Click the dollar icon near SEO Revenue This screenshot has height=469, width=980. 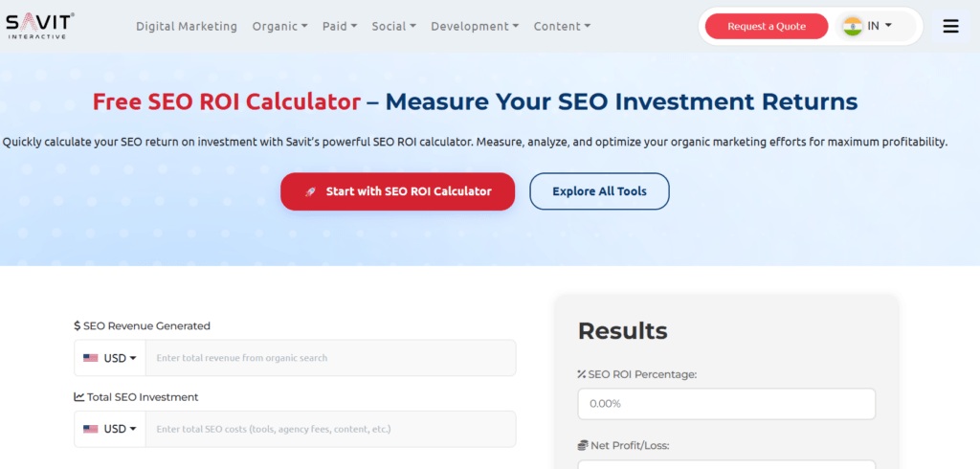pyautogui.click(x=78, y=325)
